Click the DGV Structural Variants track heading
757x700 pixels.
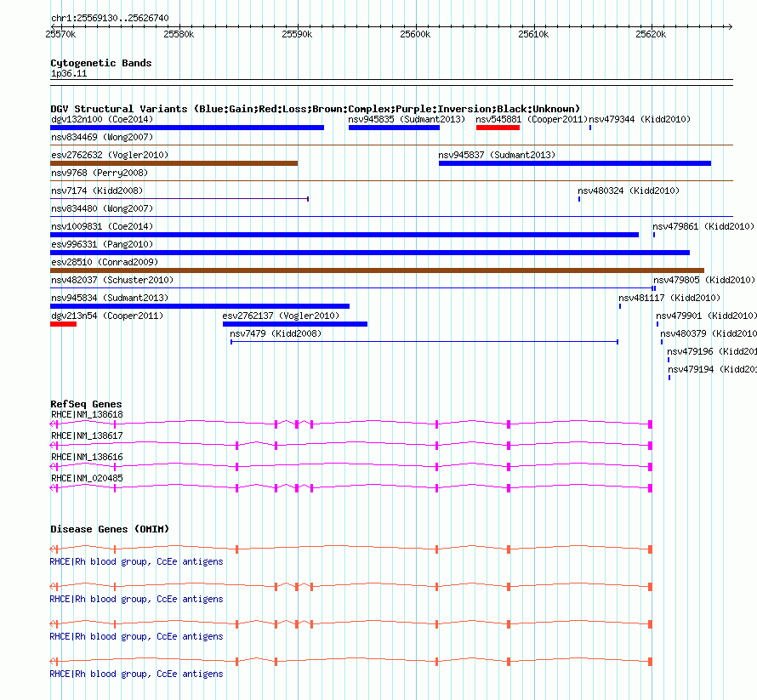tap(315, 109)
